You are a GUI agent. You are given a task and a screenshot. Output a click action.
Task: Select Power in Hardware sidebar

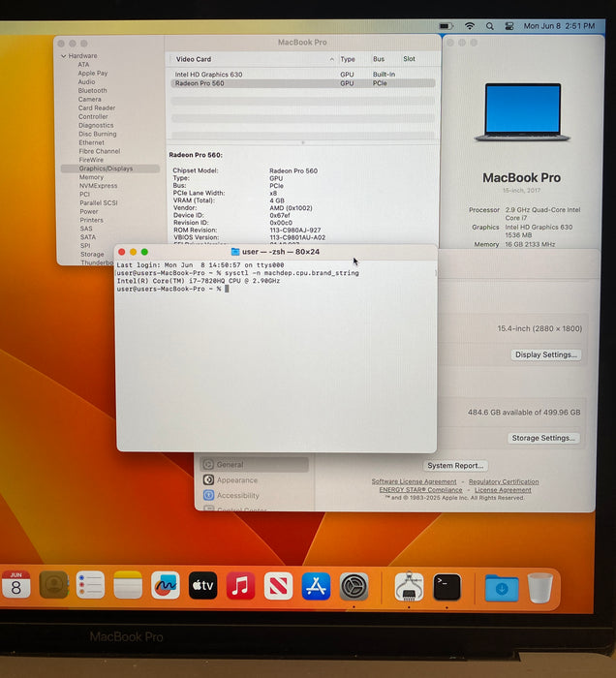[88, 211]
